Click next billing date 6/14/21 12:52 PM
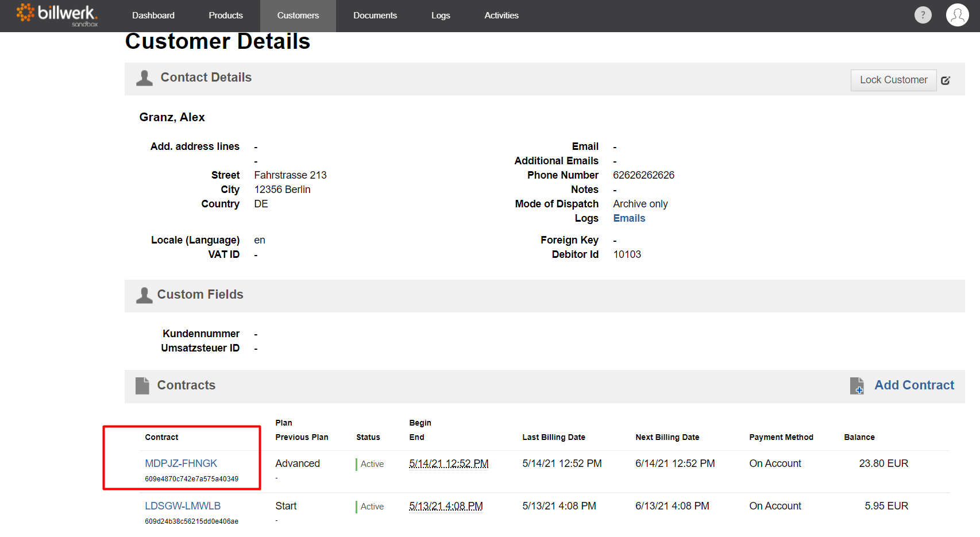 click(x=675, y=463)
